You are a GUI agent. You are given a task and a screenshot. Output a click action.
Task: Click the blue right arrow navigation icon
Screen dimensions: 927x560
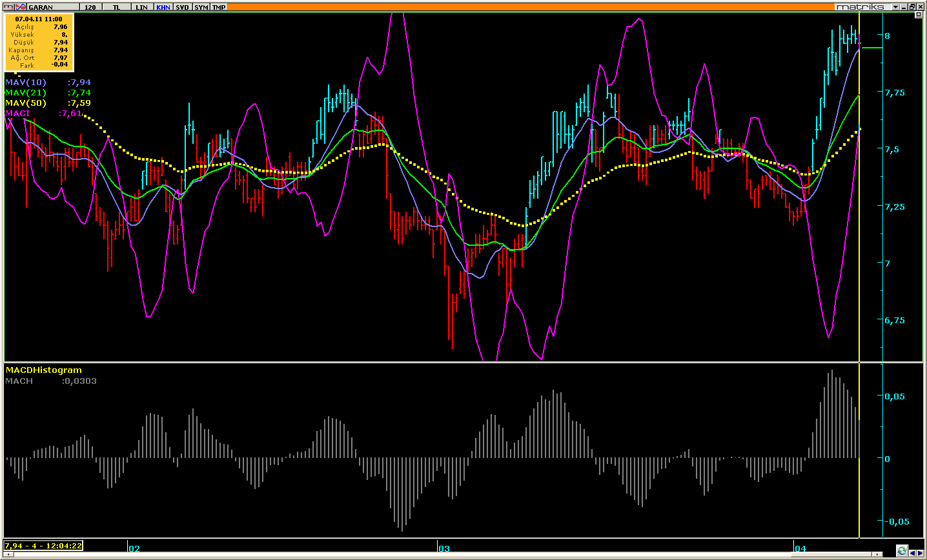[920, 553]
